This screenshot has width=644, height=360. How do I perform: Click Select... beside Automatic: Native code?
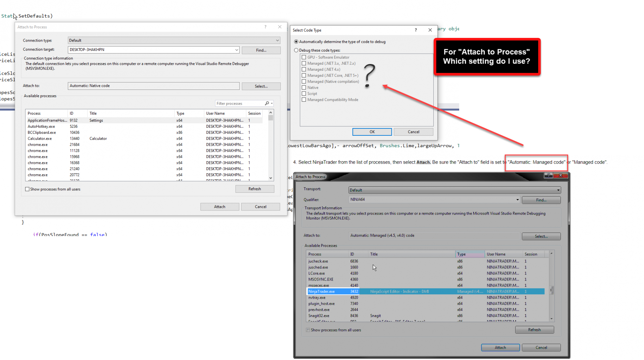pyautogui.click(x=261, y=86)
